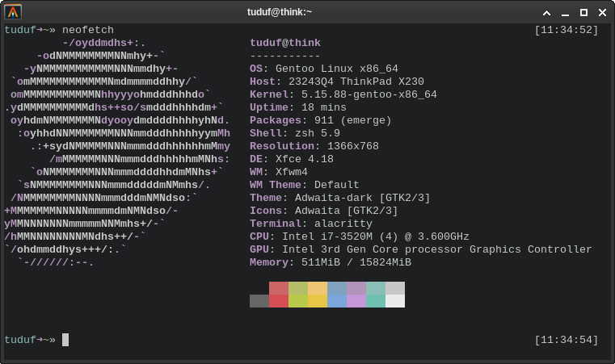Click the timestamp [11:34:52]
This screenshot has width=615, height=364.
click(567, 30)
